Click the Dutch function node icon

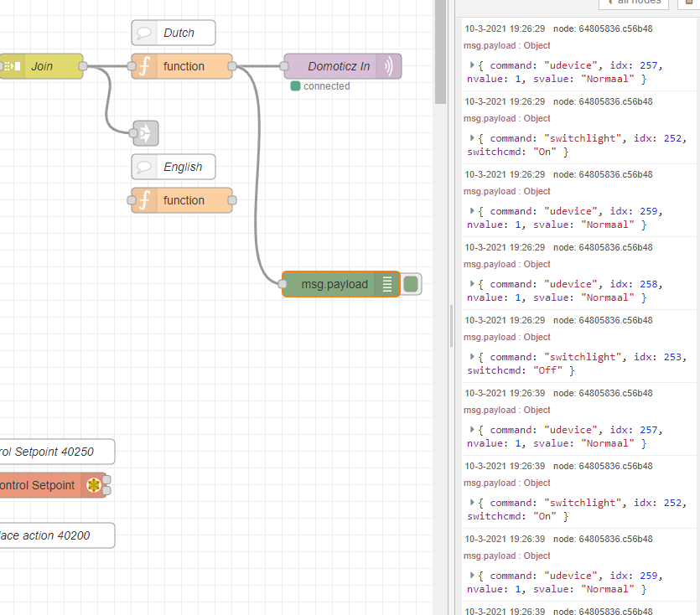[x=144, y=66]
